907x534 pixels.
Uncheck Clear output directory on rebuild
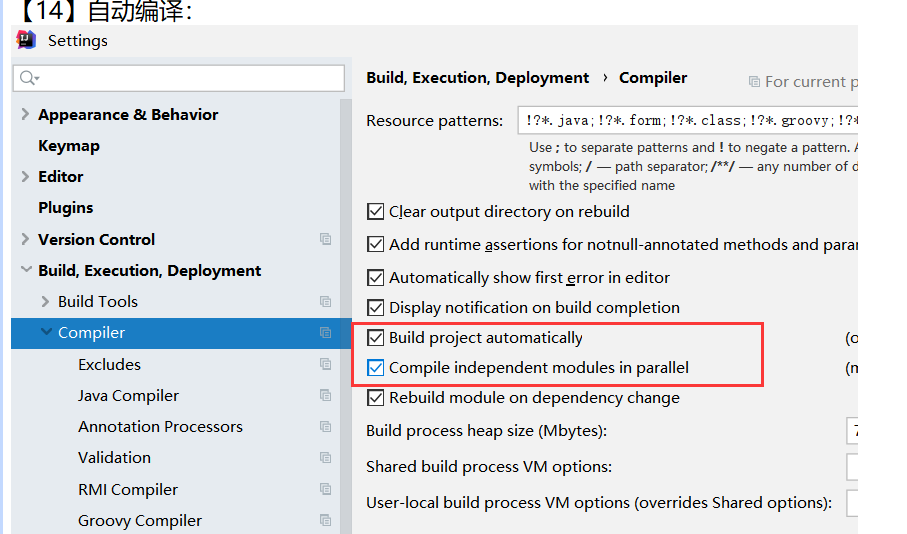pyautogui.click(x=376, y=212)
